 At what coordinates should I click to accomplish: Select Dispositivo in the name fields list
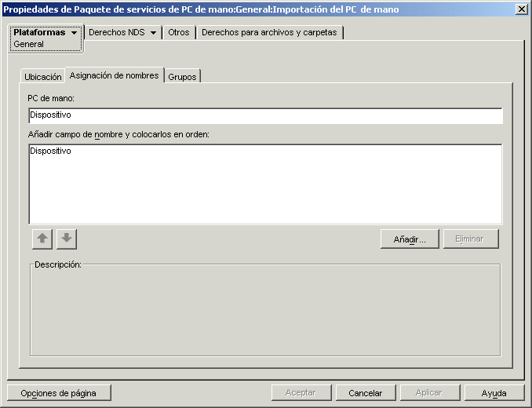(50, 151)
